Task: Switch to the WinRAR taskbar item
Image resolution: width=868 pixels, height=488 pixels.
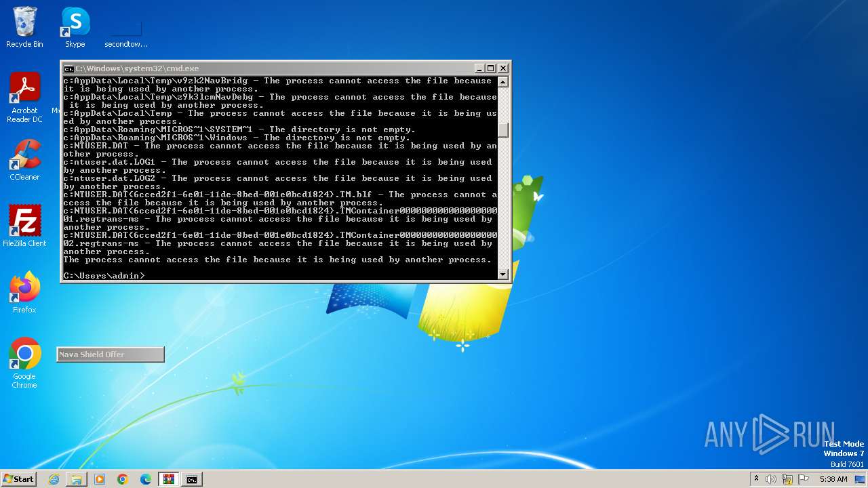Action: (x=169, y=479)
